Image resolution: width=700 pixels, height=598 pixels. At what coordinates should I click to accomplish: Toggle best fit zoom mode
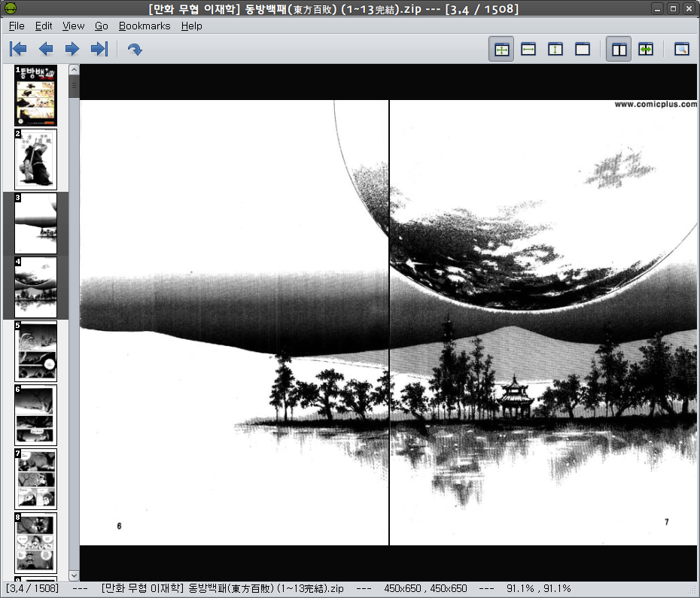501,49
